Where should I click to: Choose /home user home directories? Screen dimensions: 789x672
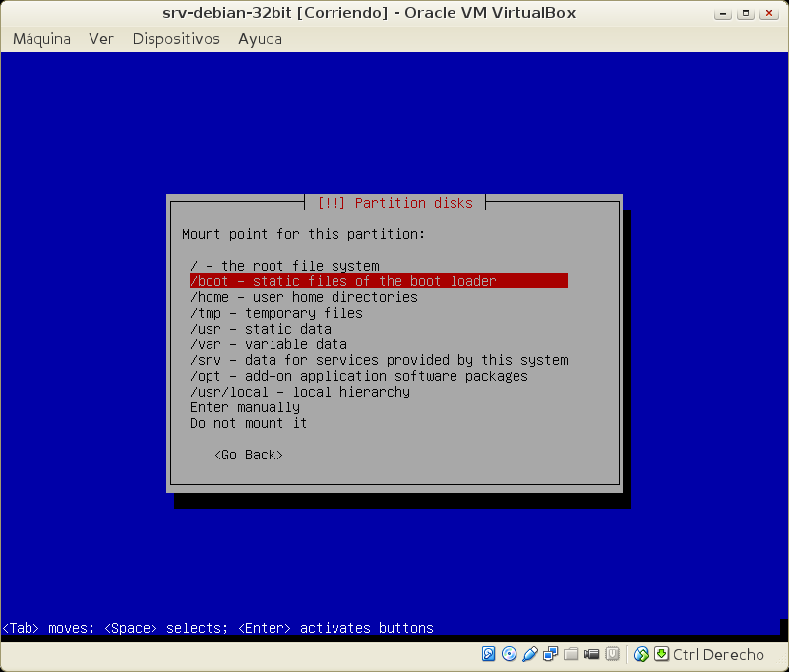303,297
